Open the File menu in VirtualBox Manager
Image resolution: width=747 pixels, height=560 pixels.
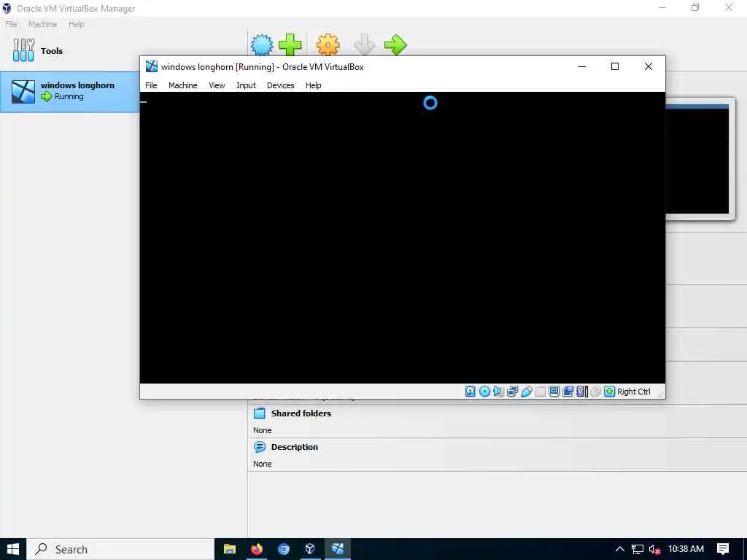pyautogui.click(x=11, y=24)
